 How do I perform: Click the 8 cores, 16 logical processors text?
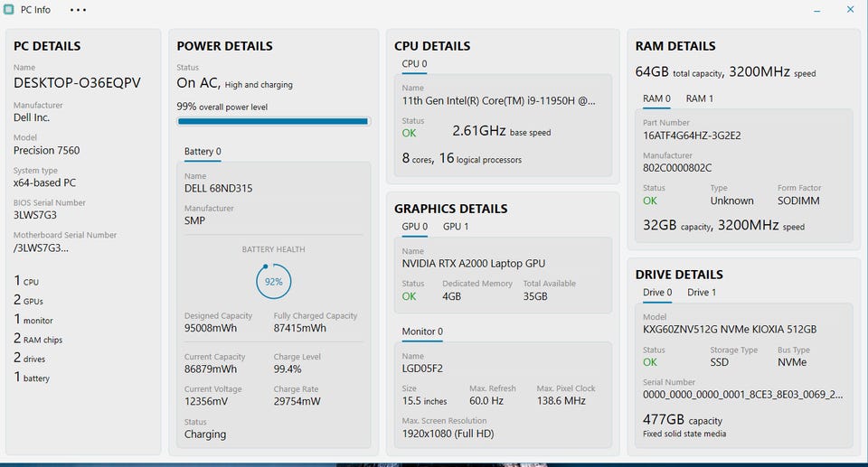point(462,159)
